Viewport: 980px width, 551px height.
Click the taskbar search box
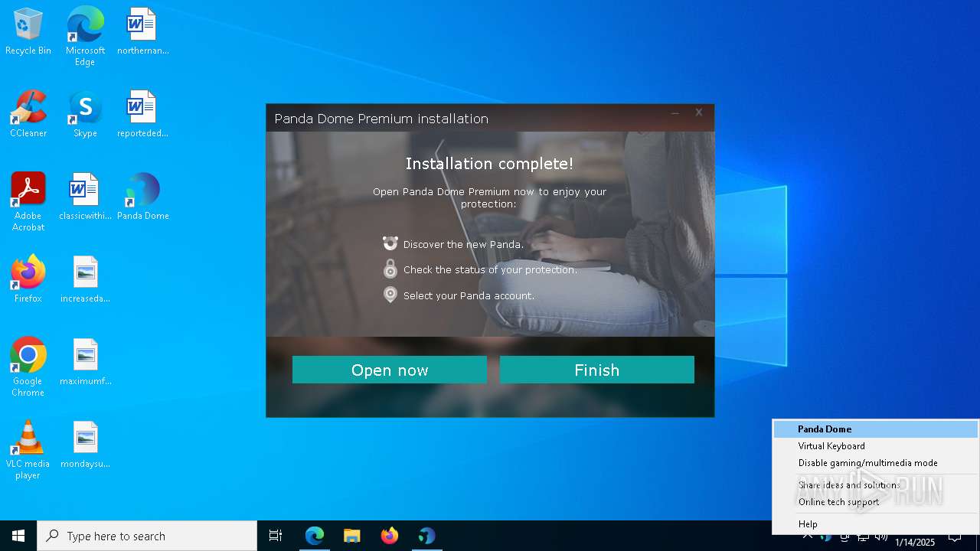[147, 536]
